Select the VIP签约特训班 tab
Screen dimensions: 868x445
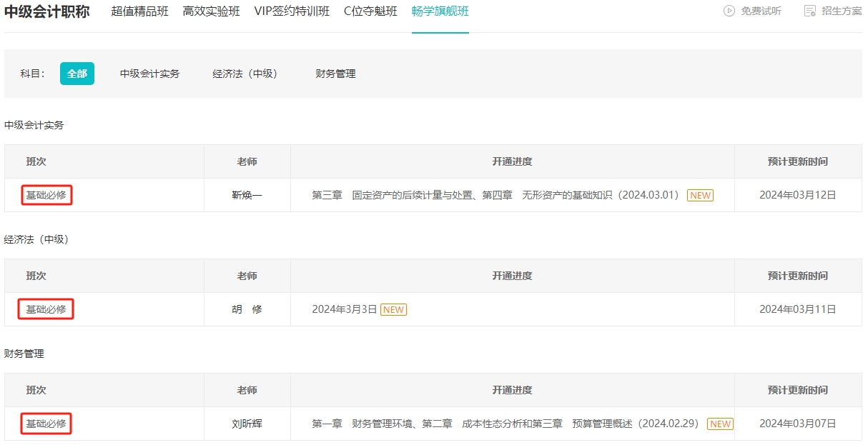[x=292, y=11]
